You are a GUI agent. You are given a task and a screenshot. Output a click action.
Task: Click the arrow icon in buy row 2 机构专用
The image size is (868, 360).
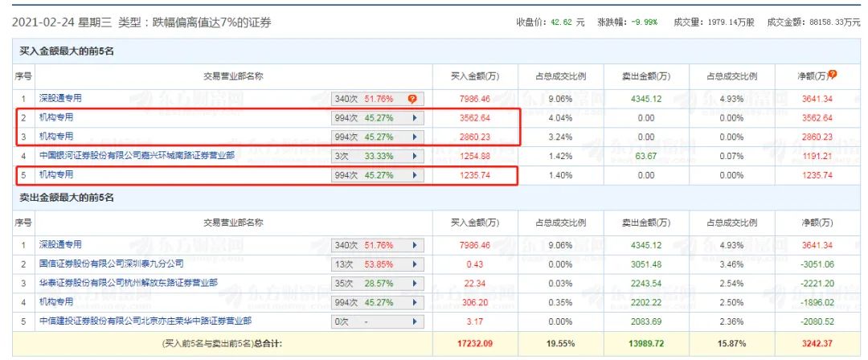(415, 118)
